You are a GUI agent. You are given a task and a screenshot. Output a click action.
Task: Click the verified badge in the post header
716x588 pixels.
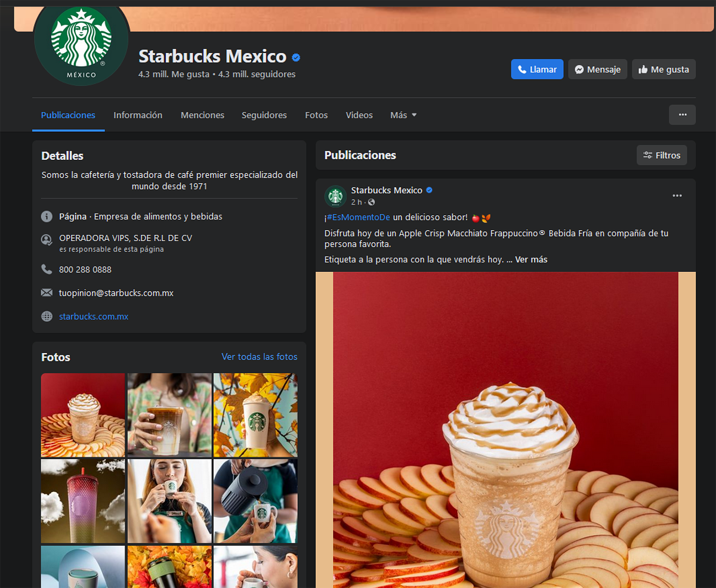coord(429,190)
